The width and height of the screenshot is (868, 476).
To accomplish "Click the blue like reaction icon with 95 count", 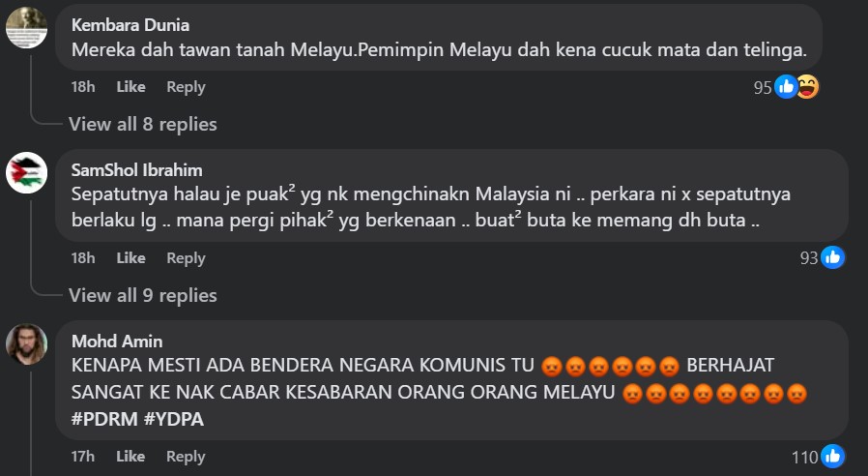I will (x=786, y=87).
